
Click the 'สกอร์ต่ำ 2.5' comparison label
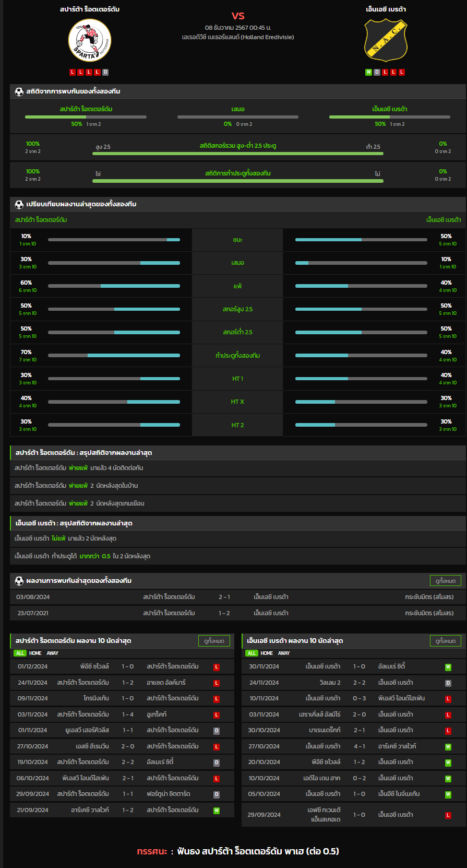[x=238, y=332]
